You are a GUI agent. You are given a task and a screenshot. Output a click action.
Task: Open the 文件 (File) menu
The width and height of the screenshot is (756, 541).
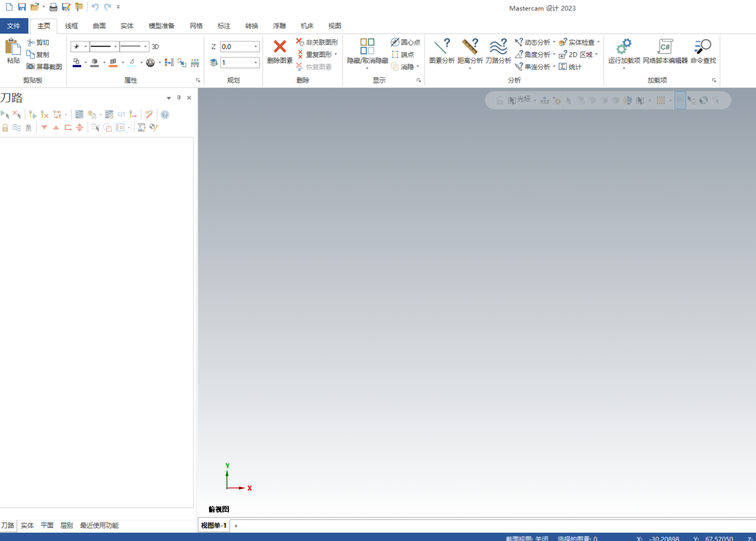(14, 26)
